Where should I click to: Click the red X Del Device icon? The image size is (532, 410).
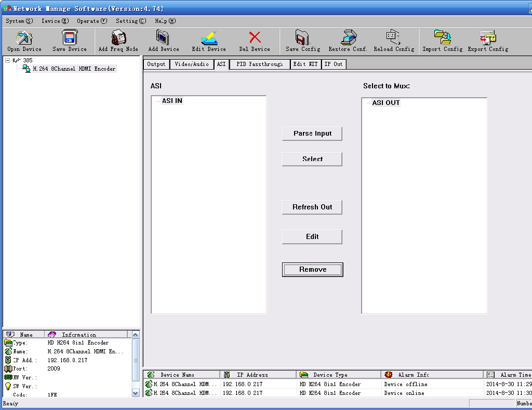click(255, 37)
